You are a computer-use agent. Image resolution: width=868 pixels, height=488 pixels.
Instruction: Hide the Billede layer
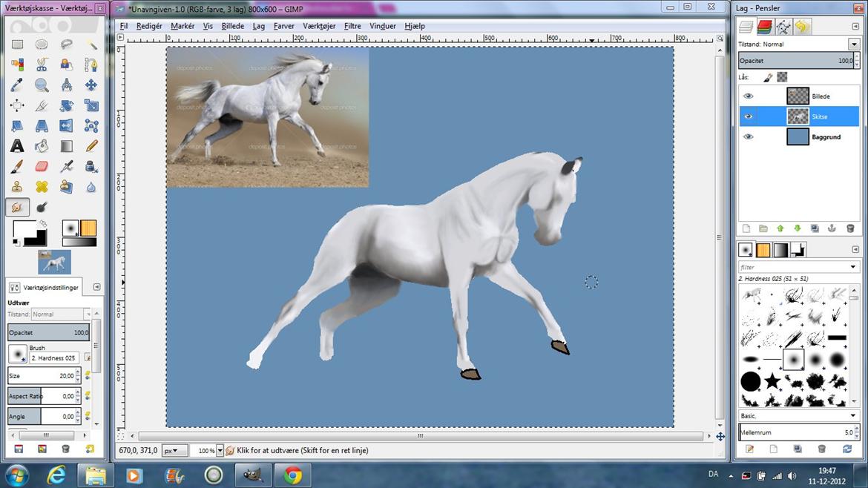pos(748,96)
